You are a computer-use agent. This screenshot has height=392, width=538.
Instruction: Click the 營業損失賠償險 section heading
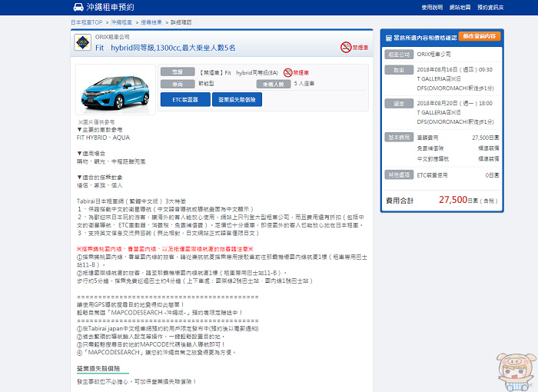(98, 368)
